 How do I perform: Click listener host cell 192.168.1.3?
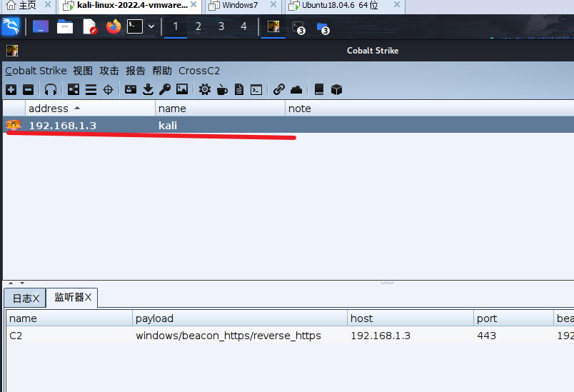pos(381,336)
